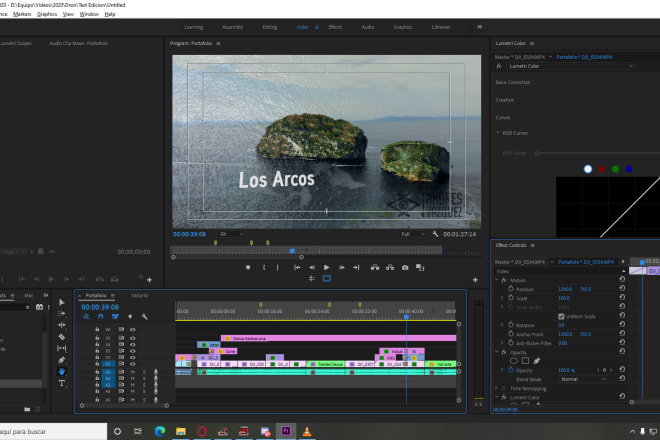Open Blend Mode Normal dropdown
Image resolution: width=660 pixels, height=440 pixels.
[x=583, y=379]
